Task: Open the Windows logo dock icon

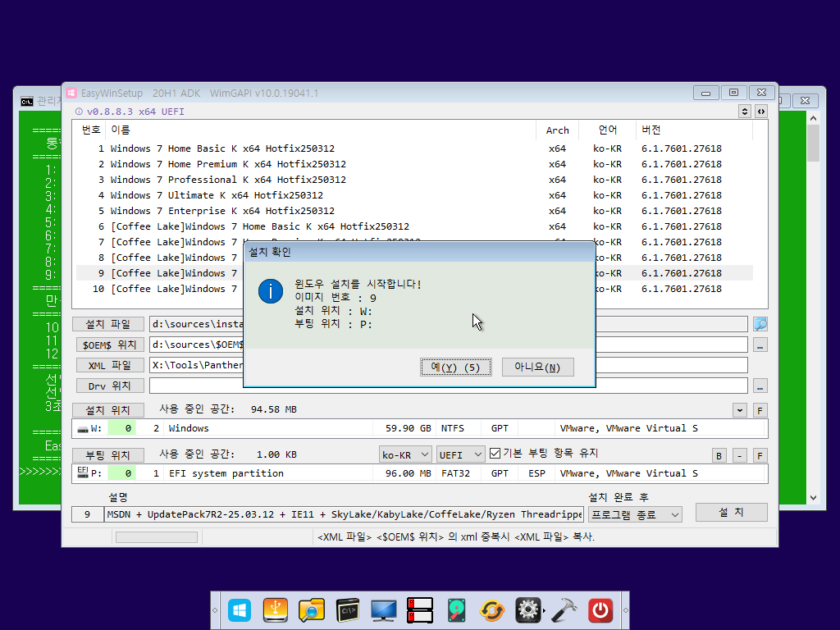Action: click(239, 610)
